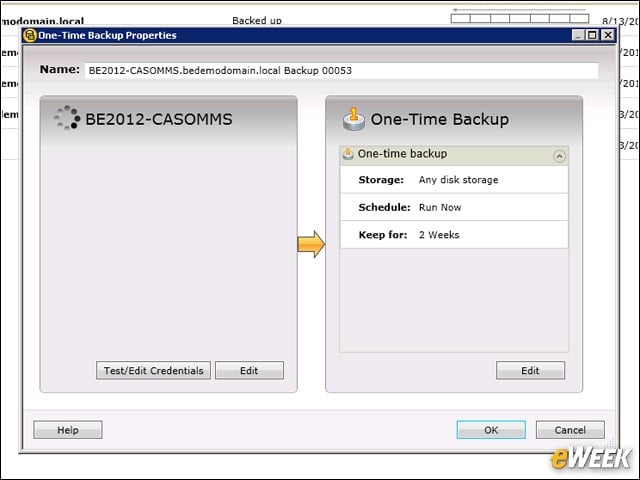Maximize the One-Time Backup Properties dialog
Viewport: 640px width, 480px height.
coord(592,35)
